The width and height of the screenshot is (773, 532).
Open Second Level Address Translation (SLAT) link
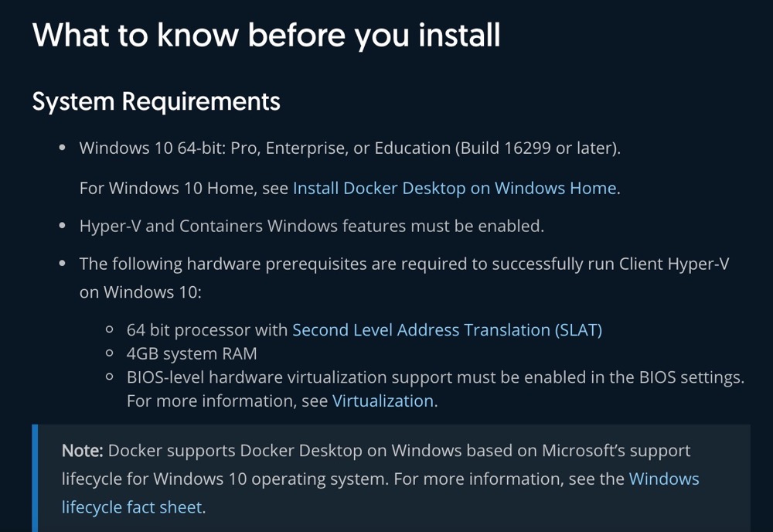(x=447, y=330)
